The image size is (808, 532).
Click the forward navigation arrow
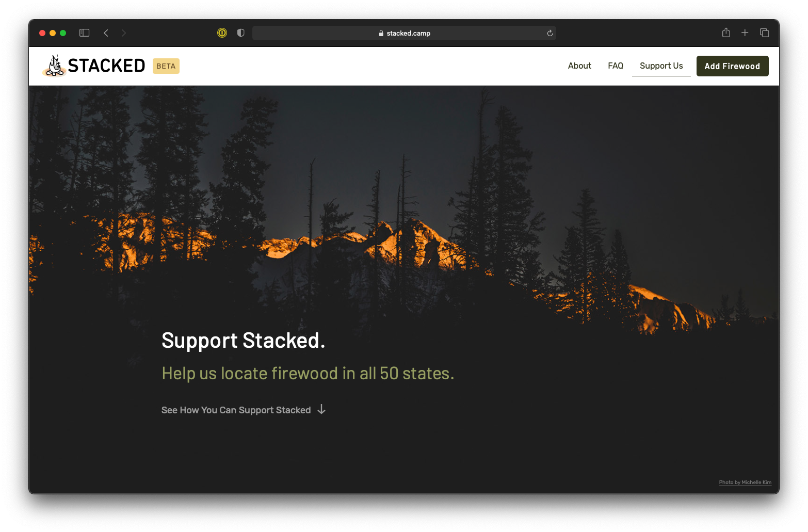[x=123, y=33]
